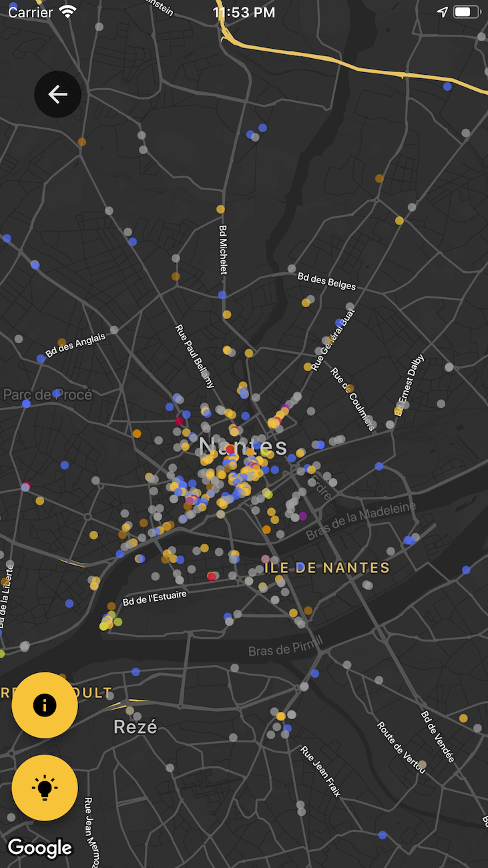
Task: Select the 'Bd des Belges' street label
Action: [326, 280]
